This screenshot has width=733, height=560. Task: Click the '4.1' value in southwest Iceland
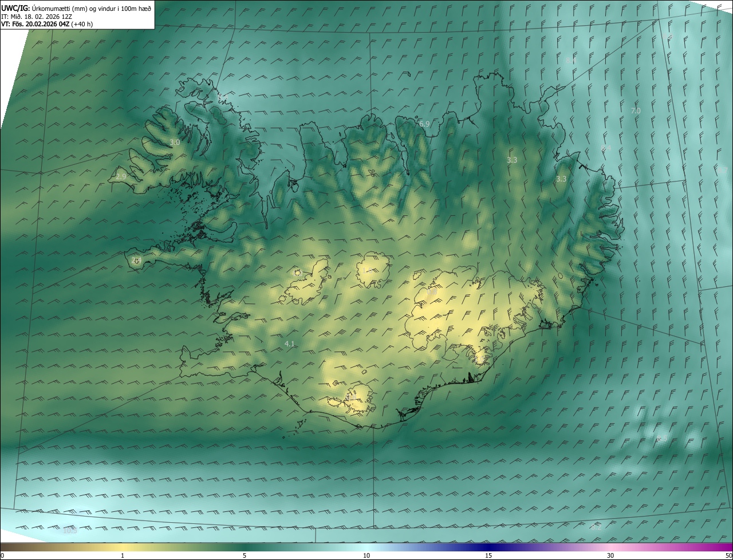pyautogui.click(x=289, y=344)
